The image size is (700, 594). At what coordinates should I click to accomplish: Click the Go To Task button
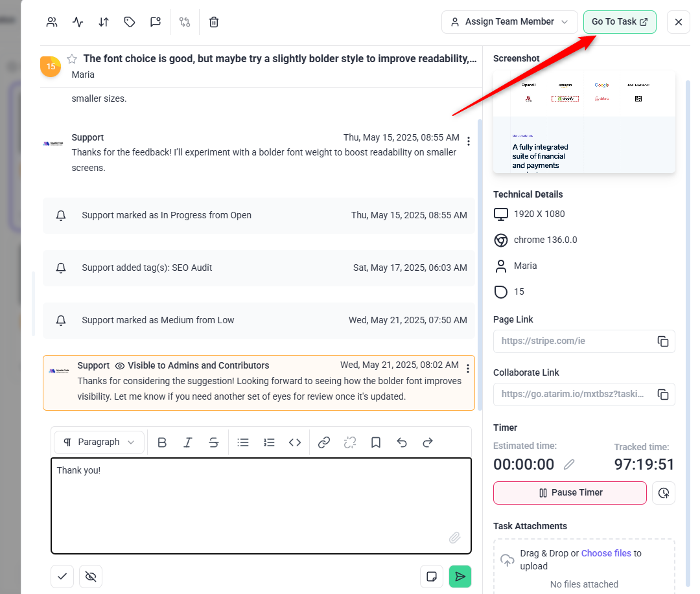pos(619,22)
